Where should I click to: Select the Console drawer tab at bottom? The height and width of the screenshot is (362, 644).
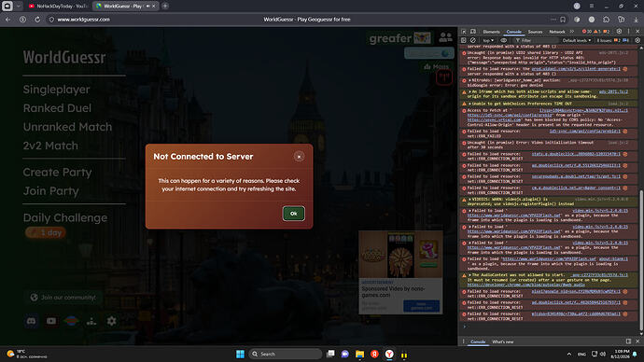click(478, 341)
